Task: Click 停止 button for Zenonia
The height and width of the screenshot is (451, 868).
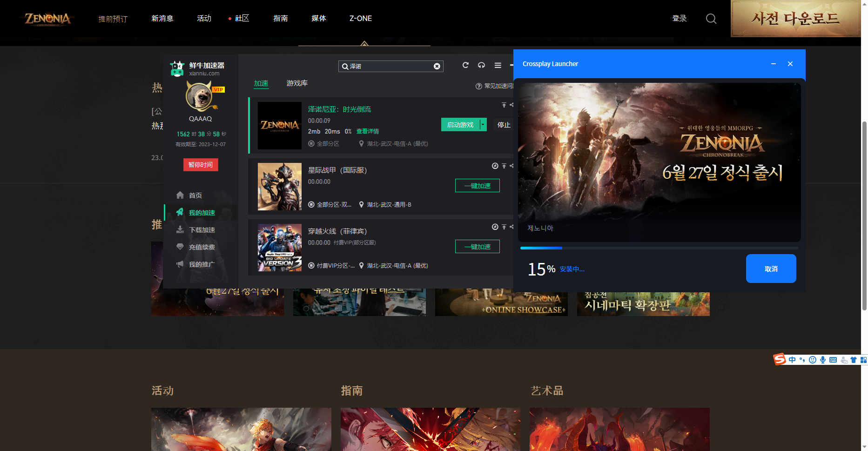Action: pos(504,125)
